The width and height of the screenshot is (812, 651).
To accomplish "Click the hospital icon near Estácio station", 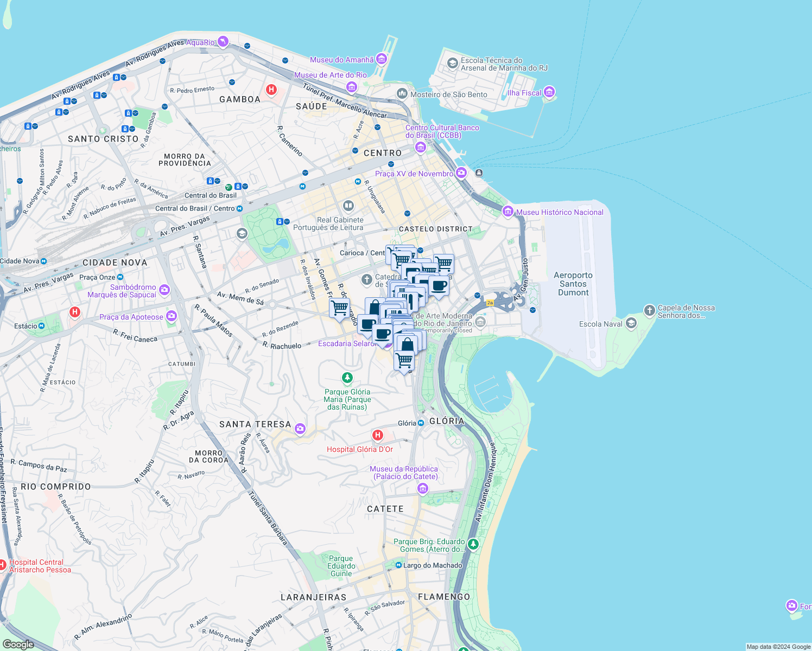I will 75,312.
